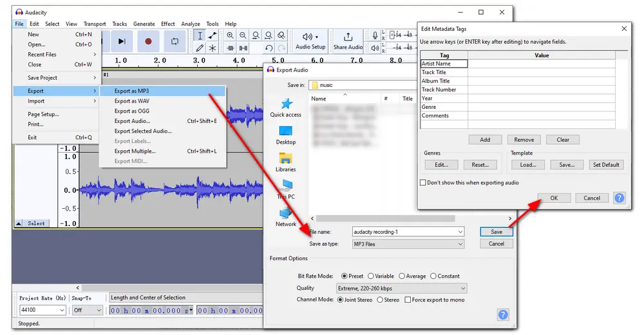Select the Draw pencil tool
This screenshot has width=644, height=335.
pos(200,48)
